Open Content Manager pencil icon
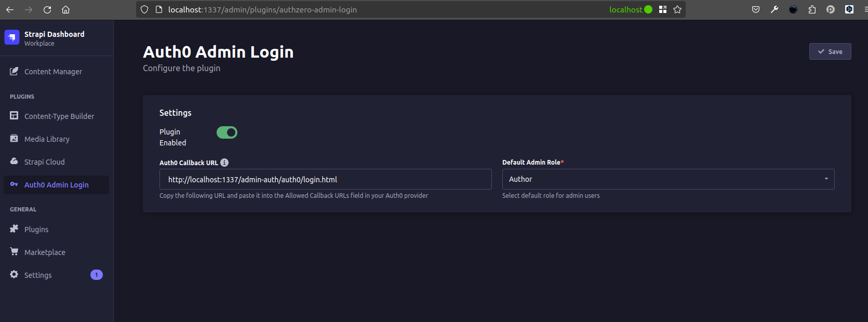868x322 pixels. [14, 71]
